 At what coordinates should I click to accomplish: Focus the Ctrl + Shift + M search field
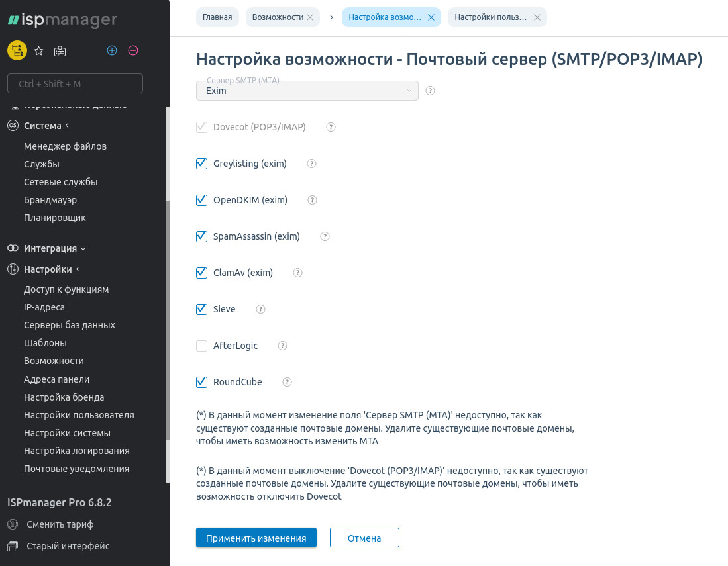click(x=75, y=84)
